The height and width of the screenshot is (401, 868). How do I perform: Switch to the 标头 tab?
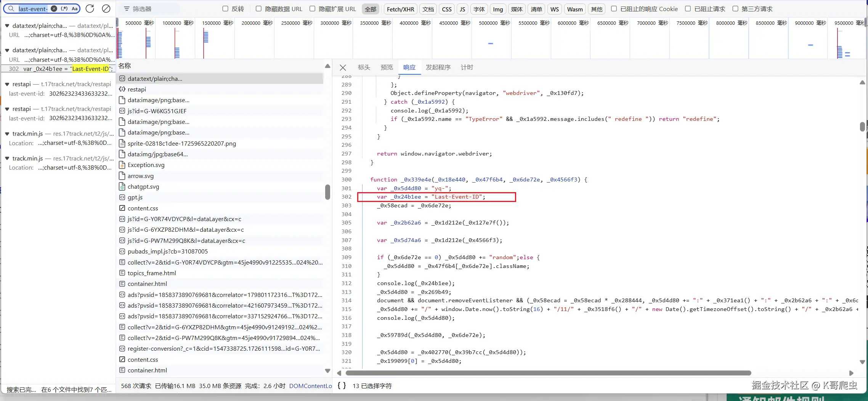coord(364,67)
